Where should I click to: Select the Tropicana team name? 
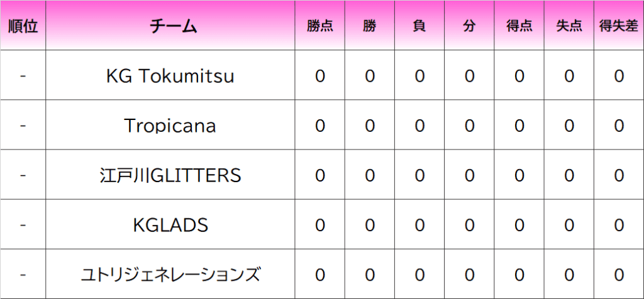point(170,126)
